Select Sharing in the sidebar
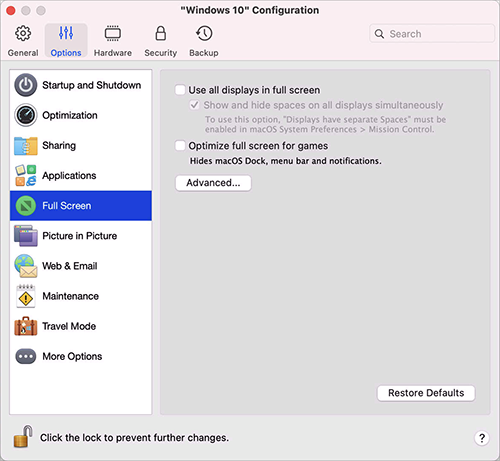 tap(81, 145)
